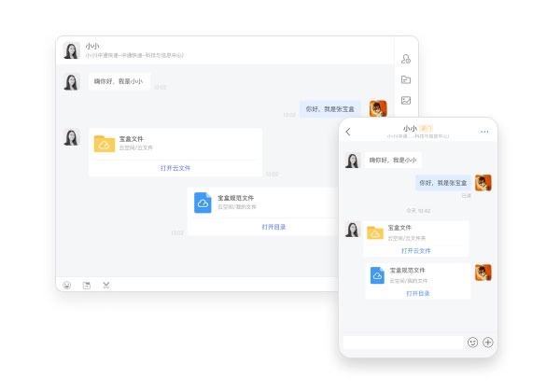Tap the plus icon in mobile input bar
Image resolution: width=560 pixels, height=392 pixels.
coord(487,343)
